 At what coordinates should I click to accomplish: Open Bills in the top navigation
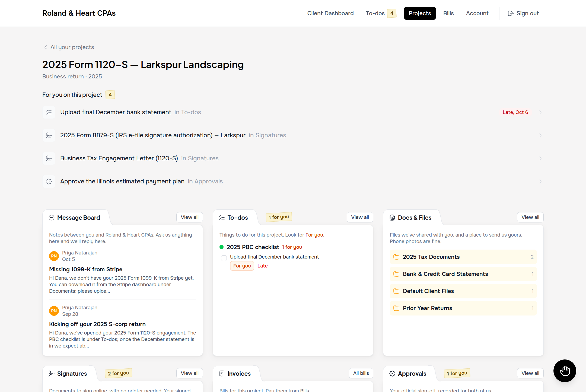[x=448, y=13]
